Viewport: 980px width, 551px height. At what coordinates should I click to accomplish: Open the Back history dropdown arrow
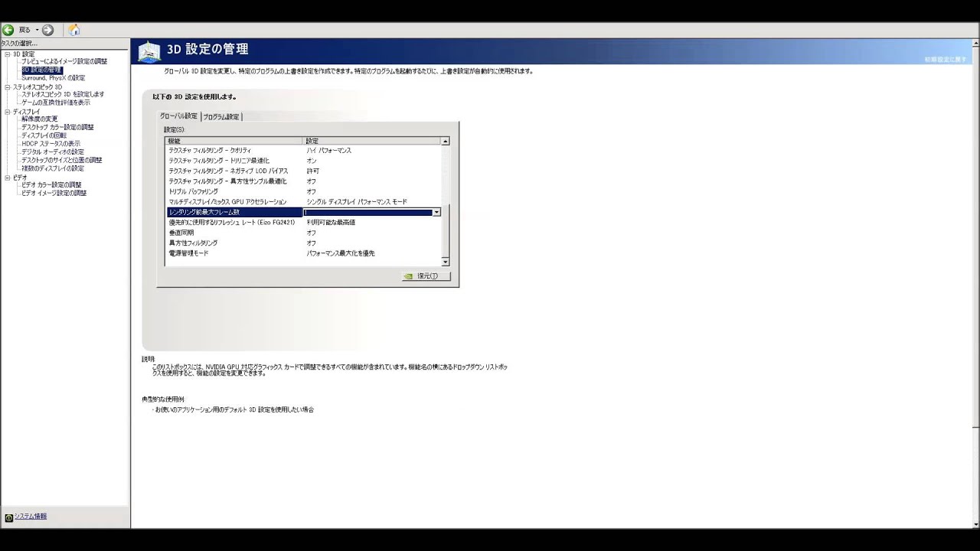point(37,30)
